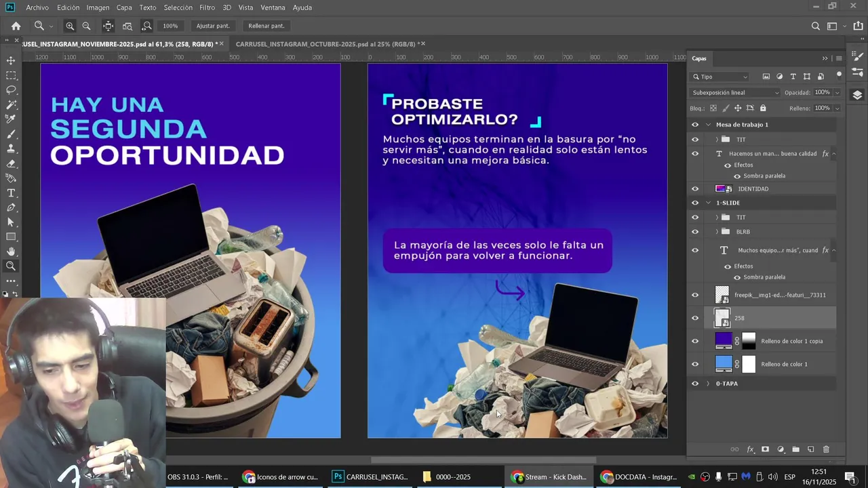Select the Path Selection tool

click(x=11, y=222)
